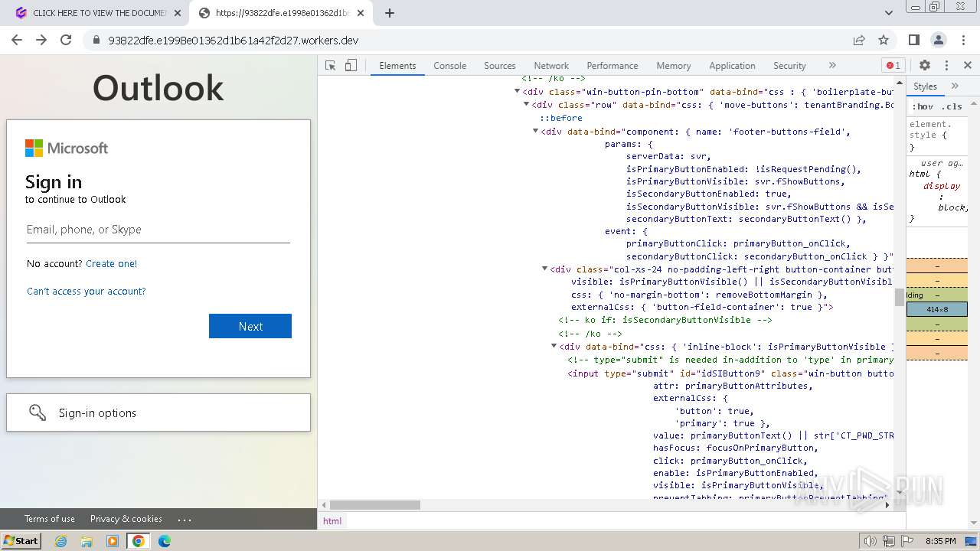This screenshot has height=551, width=980.
Task: Toggle the device toolbar icon in DevTools
Action: coord(351,66)
